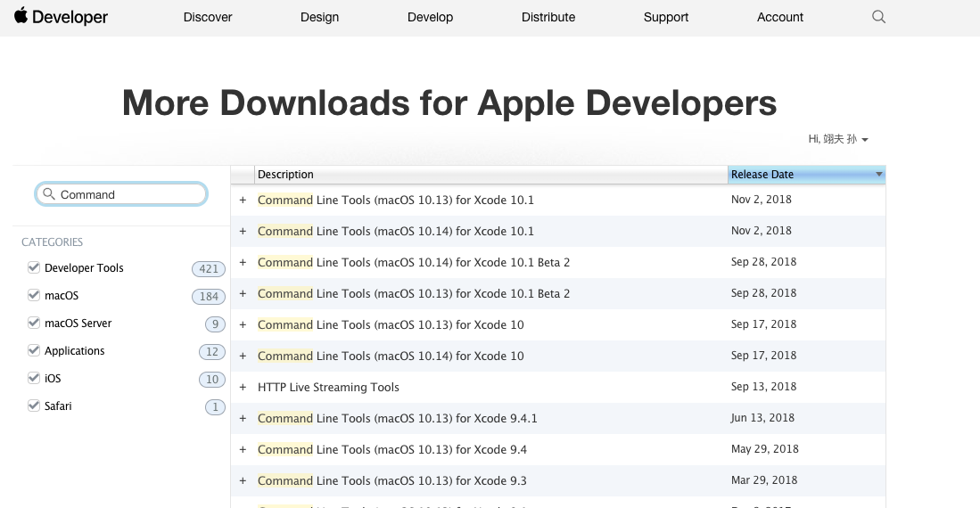The height and width of the screenshot is (508, 980).
Task: Open the search magnifier icon in navigation bar
Action: pyautogui.click(x=878, y=17)
